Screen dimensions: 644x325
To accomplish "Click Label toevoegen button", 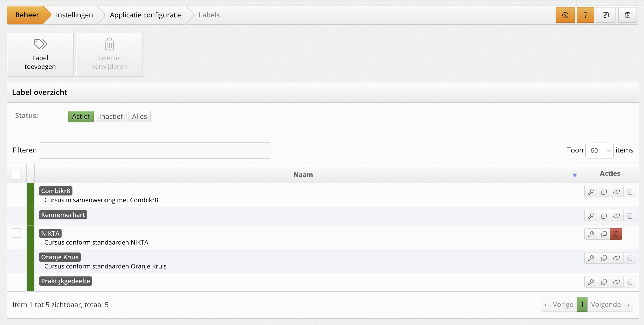I will [x=40, y=55].
